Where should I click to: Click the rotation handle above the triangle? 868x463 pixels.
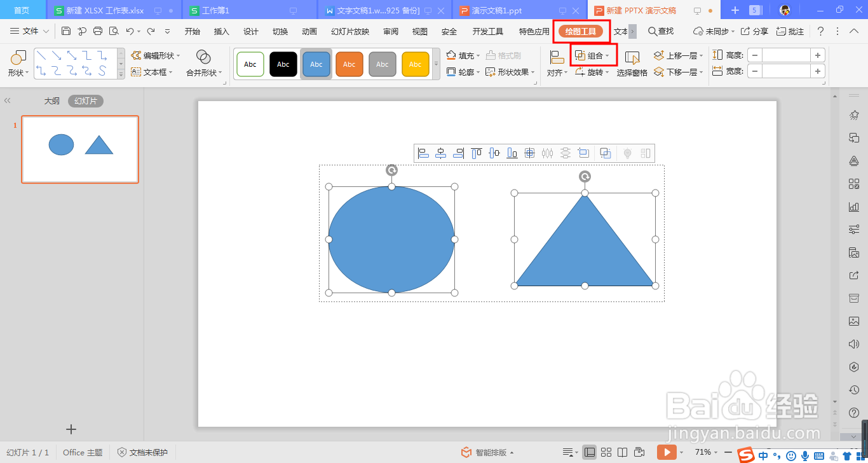point(585,176)
